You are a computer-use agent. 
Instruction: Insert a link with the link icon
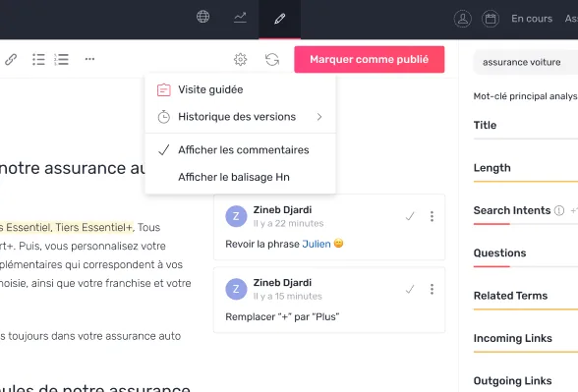[11, 59]
